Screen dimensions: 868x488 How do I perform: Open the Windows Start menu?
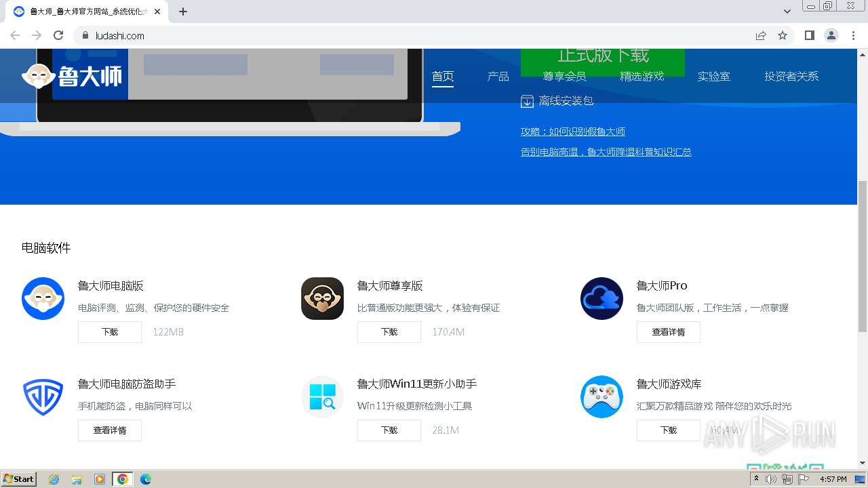point(18,479)
